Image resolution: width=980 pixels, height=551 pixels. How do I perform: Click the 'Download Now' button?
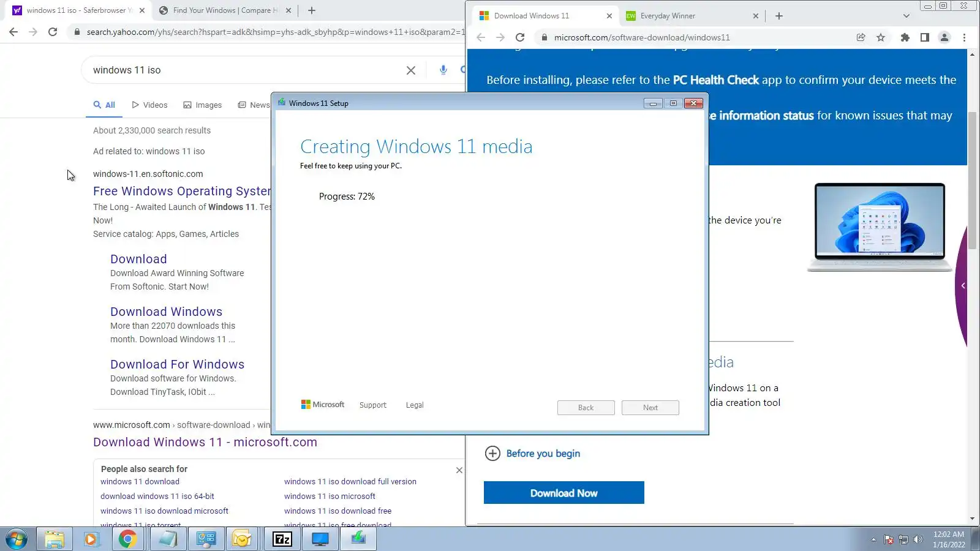click(564, 493)
